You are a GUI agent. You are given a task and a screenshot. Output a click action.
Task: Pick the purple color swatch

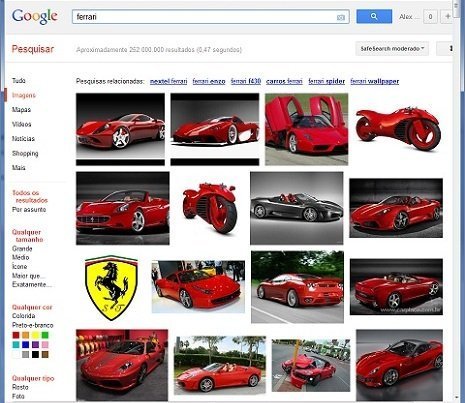coord(35,345)
